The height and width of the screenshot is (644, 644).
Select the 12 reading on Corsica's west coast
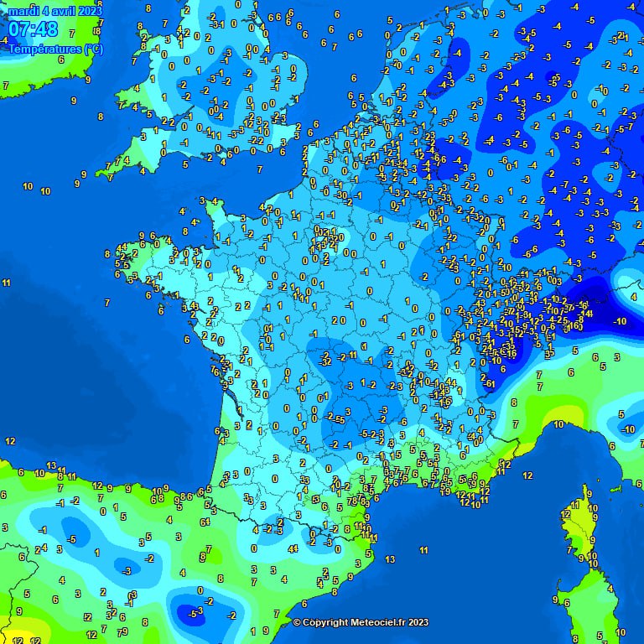click(x=565, y=515)
